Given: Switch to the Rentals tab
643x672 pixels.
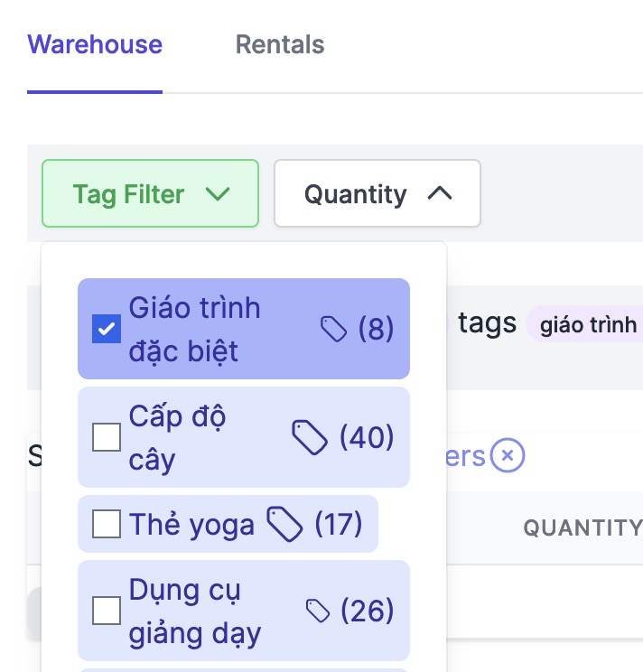Looking at the screenshot, I should pos(280,45).
